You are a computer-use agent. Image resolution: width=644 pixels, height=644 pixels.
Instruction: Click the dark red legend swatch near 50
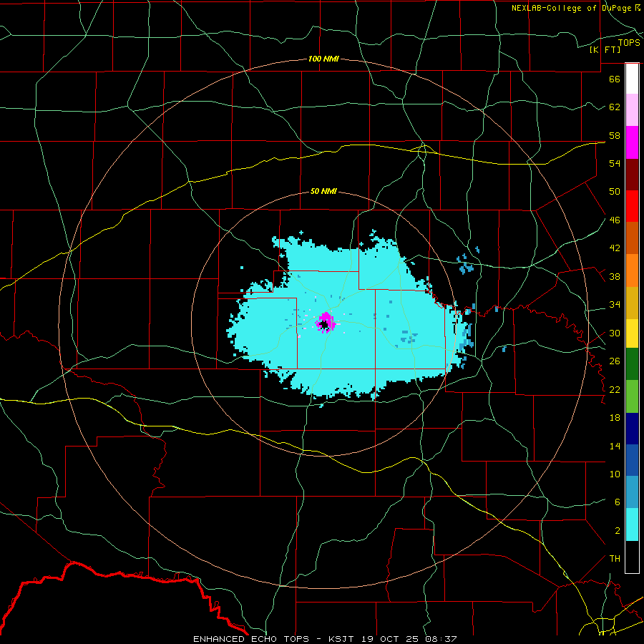point(632,175)
